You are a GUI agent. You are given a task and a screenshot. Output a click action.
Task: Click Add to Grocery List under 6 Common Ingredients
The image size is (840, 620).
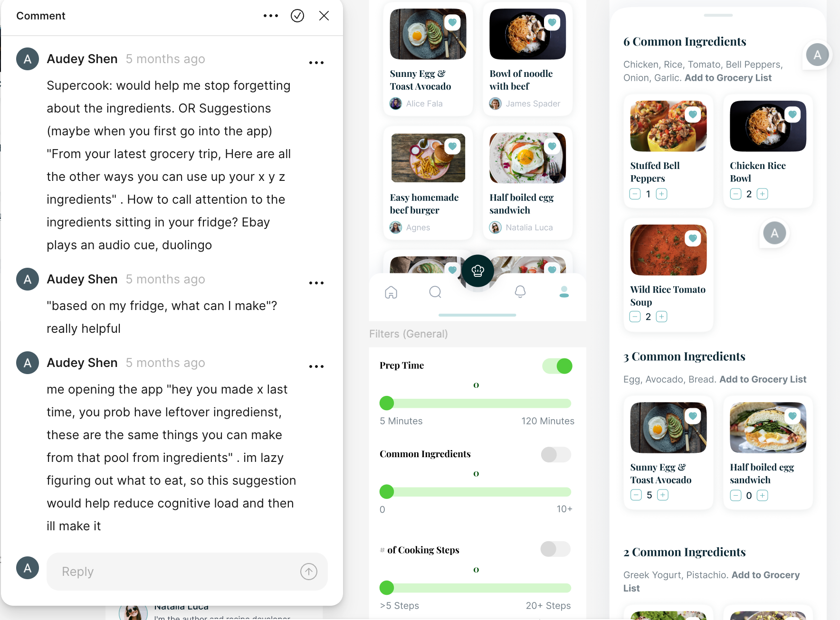coord(728,78)
